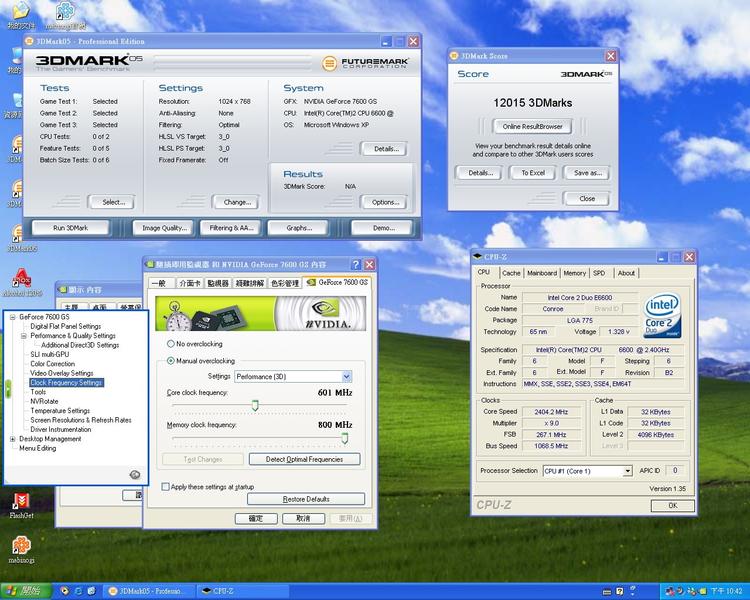Click the Intel Core 2 Duo logo
Image resolution: width=750 pixels, height=600 pixels.
pyautogui.click(x=662, y=315)
